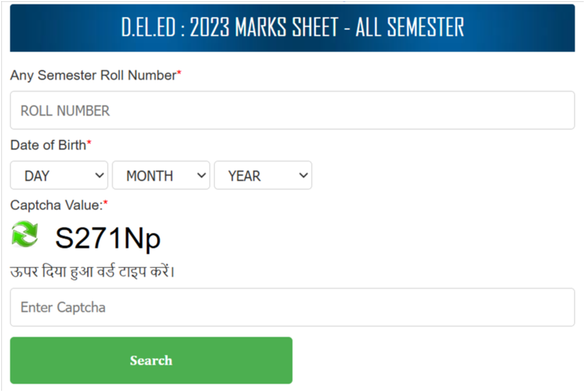
Task: Click red asterisk beside Date of Birth
Action: coord(89,142)
